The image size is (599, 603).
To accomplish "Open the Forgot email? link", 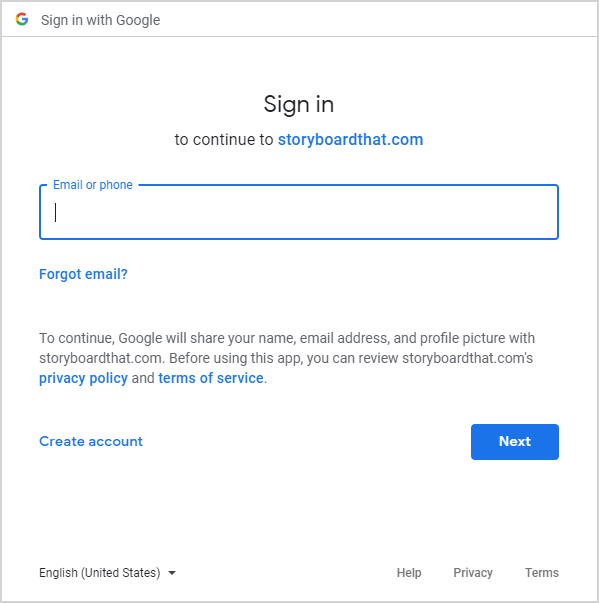I will click(x=83, y=274).
